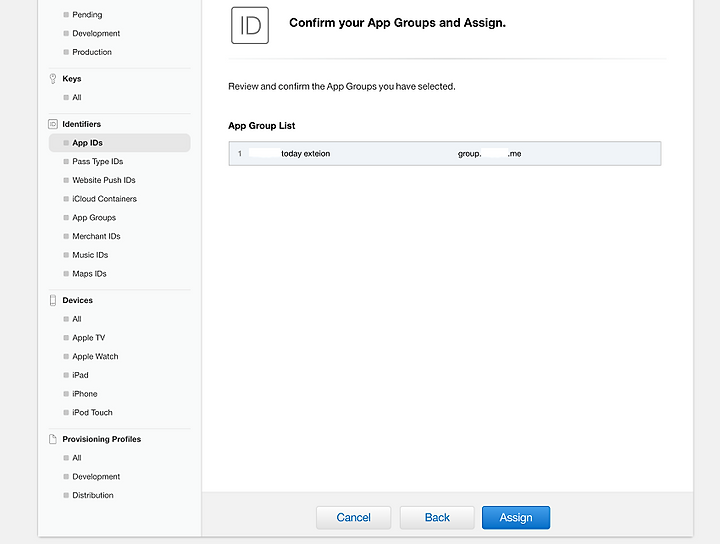Open All under Devices
Image resolution: width=720 pixels, height=544 pixels.
click(77, 319)
